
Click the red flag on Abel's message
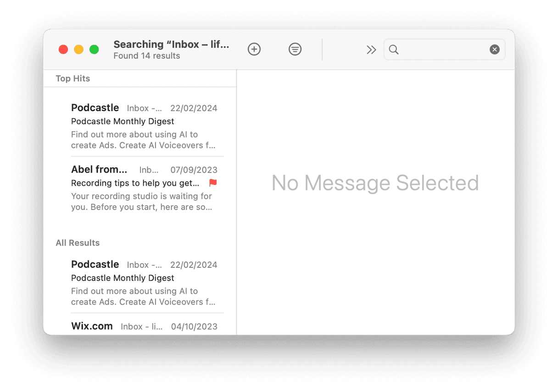pyautogui.click(x=212, y=183)
